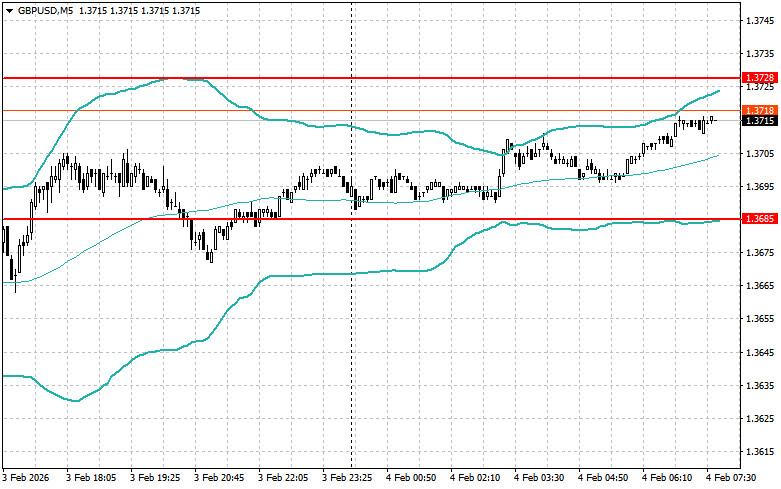Click the 3 Feb 19:25 time label
Screen dimensions: 781x489
155,478
